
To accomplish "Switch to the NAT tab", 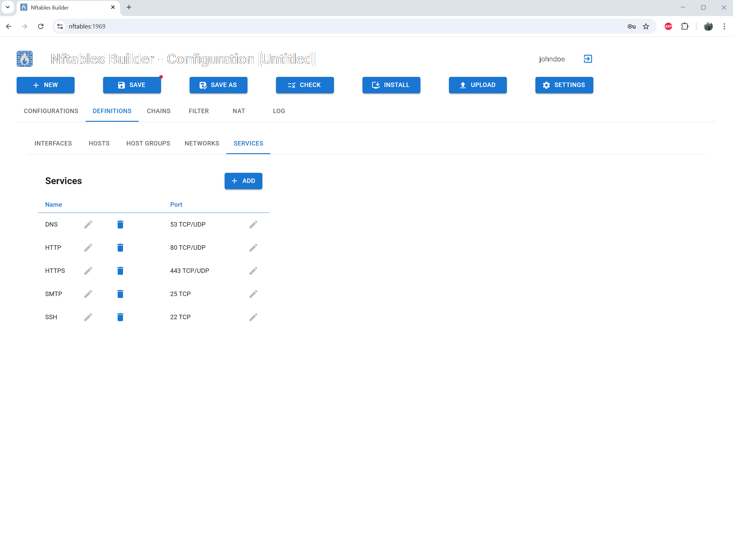I will coord(239,111).
